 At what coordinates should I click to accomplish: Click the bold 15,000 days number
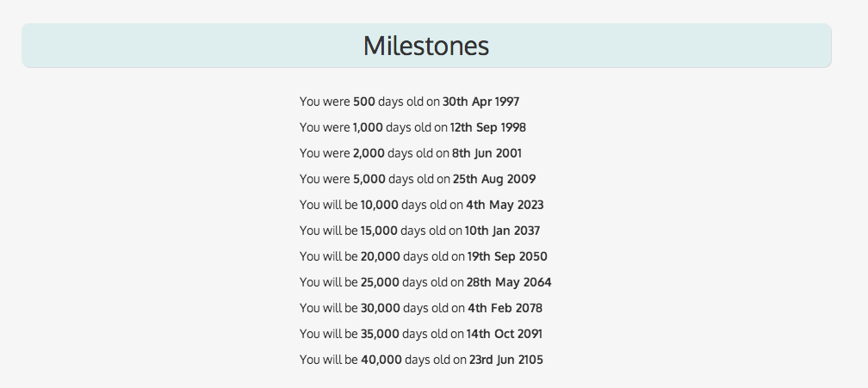(x=379, y=231)
